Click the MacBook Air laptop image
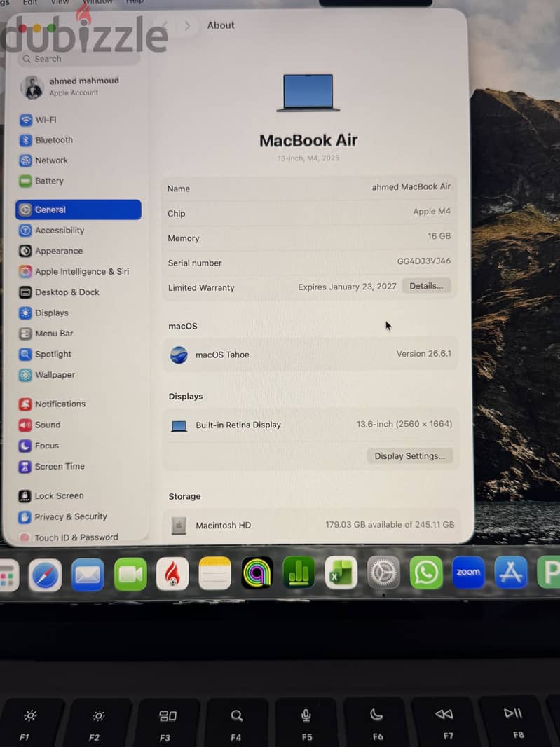Screen dimensions: 560x747 click(308, 93)
